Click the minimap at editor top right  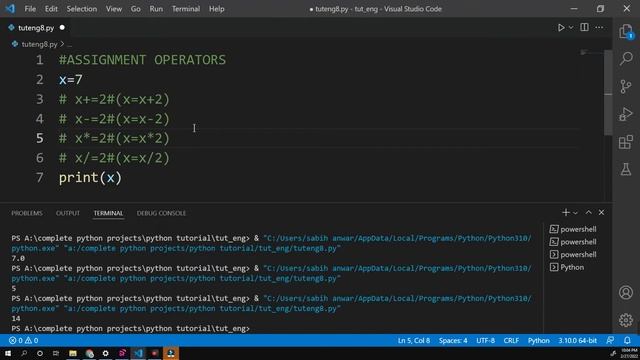pyautogui.click(x=591, y=52)
